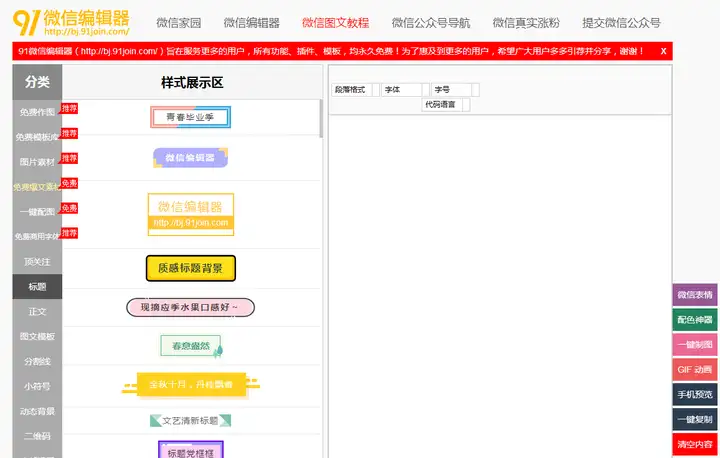Image resolution: width=720 pixels, height=458 pixels.
Task: Select 小符号 category in sidebar
Action: 37,386
